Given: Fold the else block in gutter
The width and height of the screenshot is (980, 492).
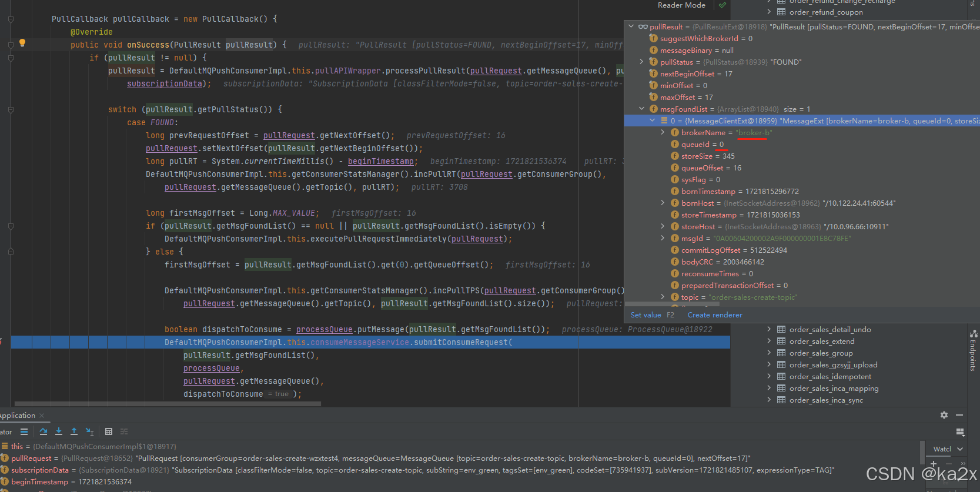Looking at the screenshot, I should click(11, 252).
